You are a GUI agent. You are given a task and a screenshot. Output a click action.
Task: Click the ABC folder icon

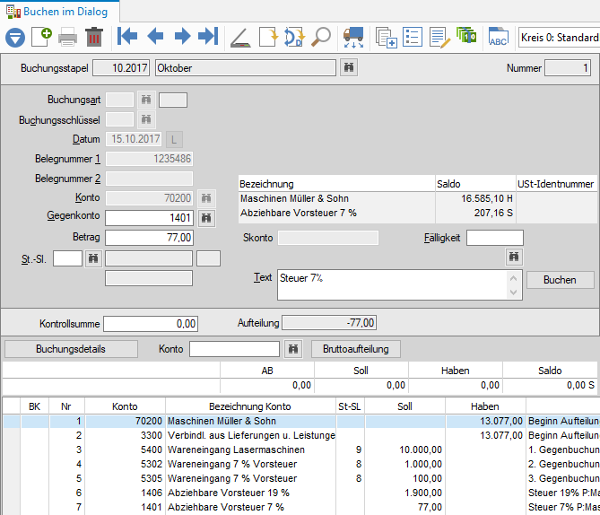click(x=499, y=37)
